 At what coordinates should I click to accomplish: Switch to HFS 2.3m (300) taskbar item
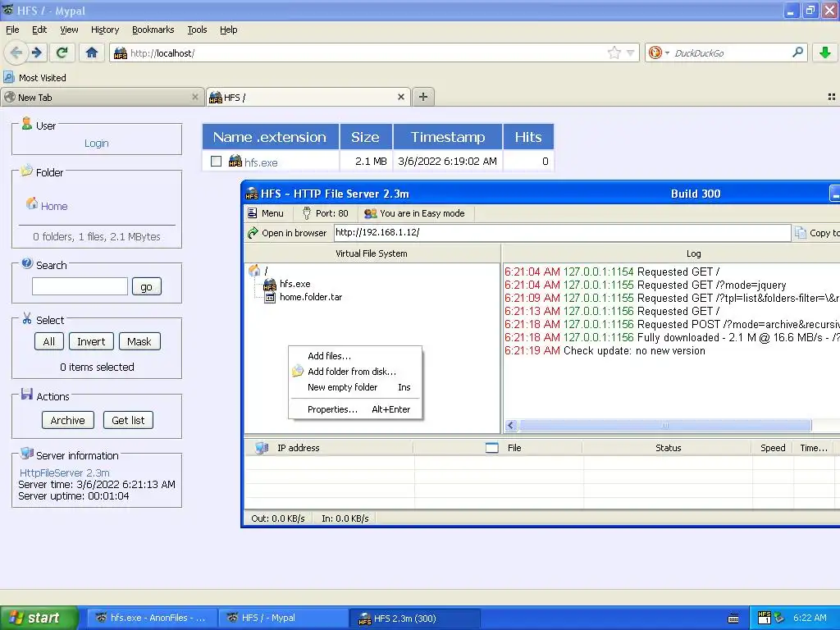pyautogui.click(x=414, y=619)
